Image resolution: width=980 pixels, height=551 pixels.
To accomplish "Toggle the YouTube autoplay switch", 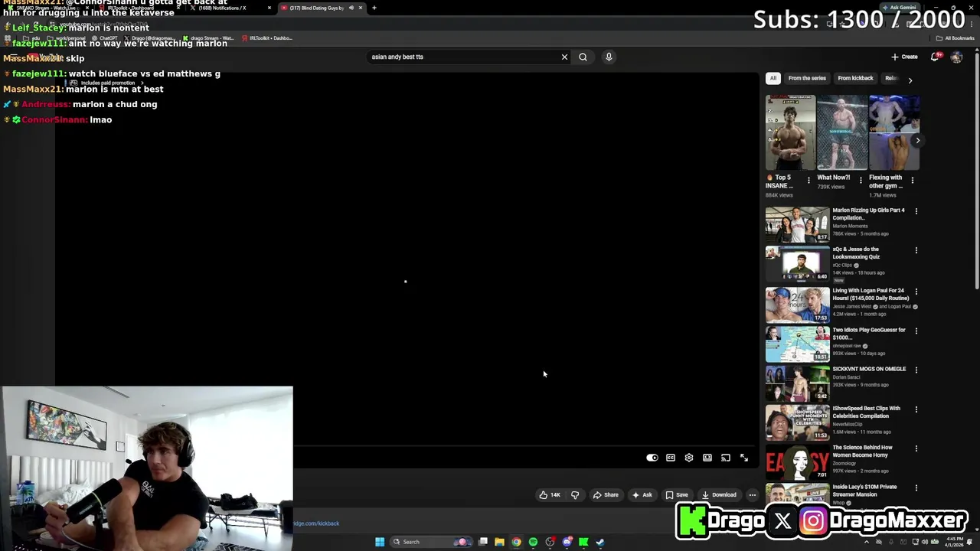I will pyautogui.click(x=652, y=458).
